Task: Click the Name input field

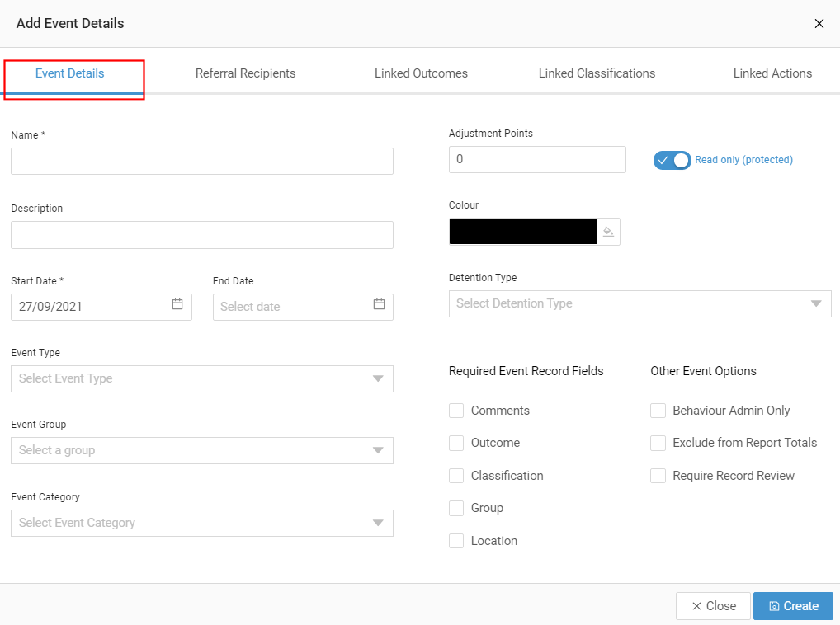Action: coord(202,161)
